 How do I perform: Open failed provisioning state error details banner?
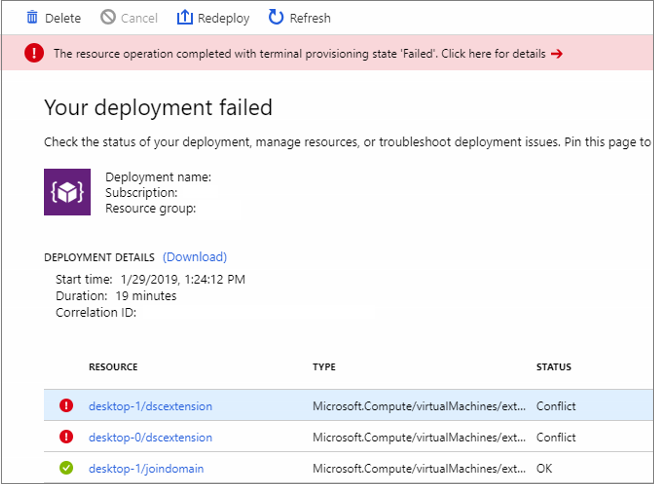[299, 54]
